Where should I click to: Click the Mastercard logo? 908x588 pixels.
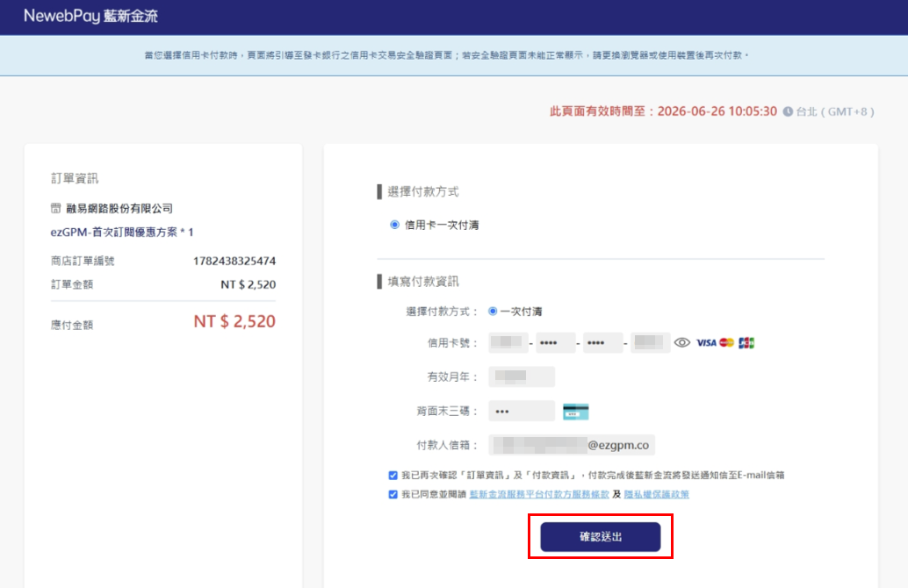click(727, 342)
